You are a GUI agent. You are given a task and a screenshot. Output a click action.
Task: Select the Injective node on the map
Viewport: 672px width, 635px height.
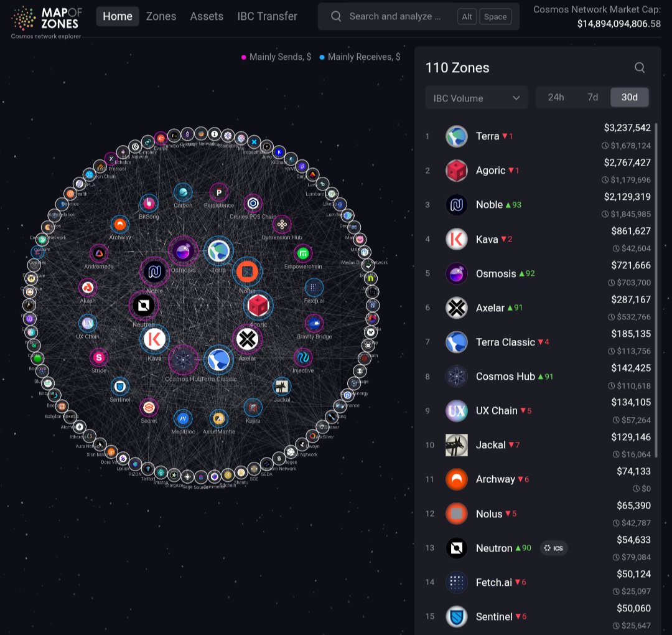tap(303, 357)
